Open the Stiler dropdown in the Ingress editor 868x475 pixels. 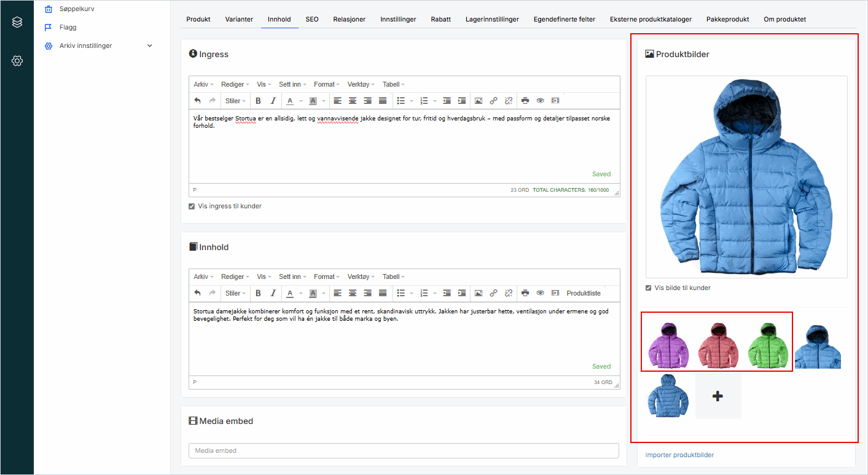[235, 101]
